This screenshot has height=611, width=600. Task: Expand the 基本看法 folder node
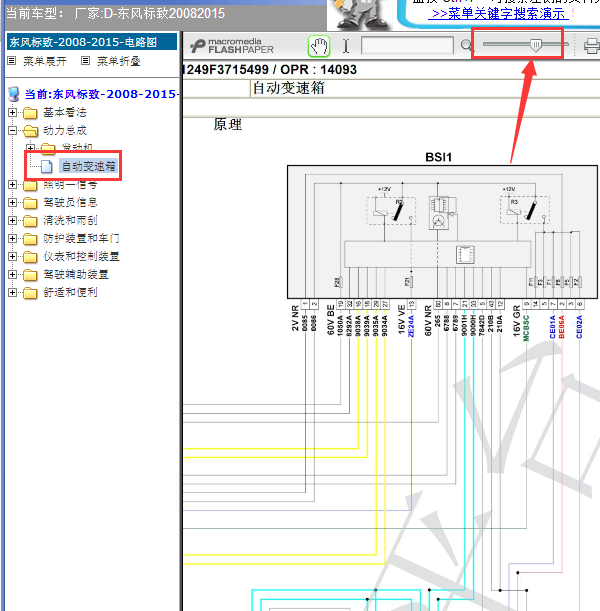coord(12,113)
